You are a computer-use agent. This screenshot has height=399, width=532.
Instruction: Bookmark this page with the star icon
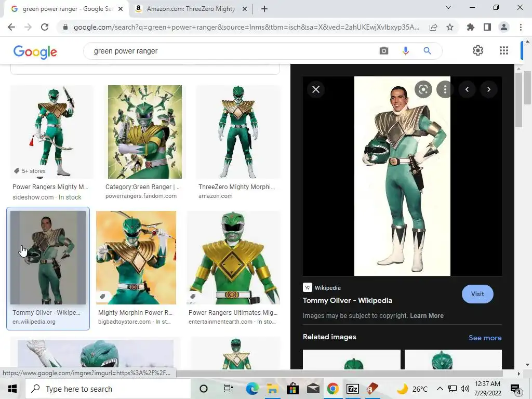[x=450, y=27]
